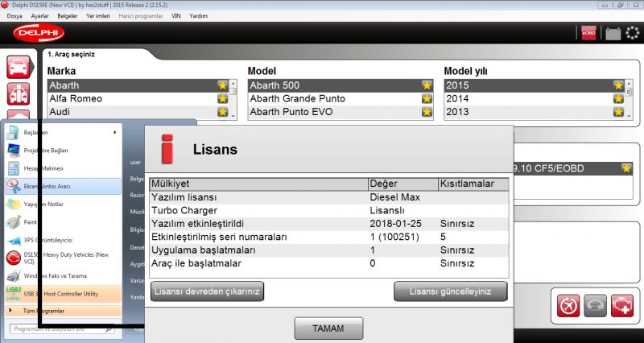Select Alfa Romeo in Marka list
The image size is (644, 343).
point(138,98)
